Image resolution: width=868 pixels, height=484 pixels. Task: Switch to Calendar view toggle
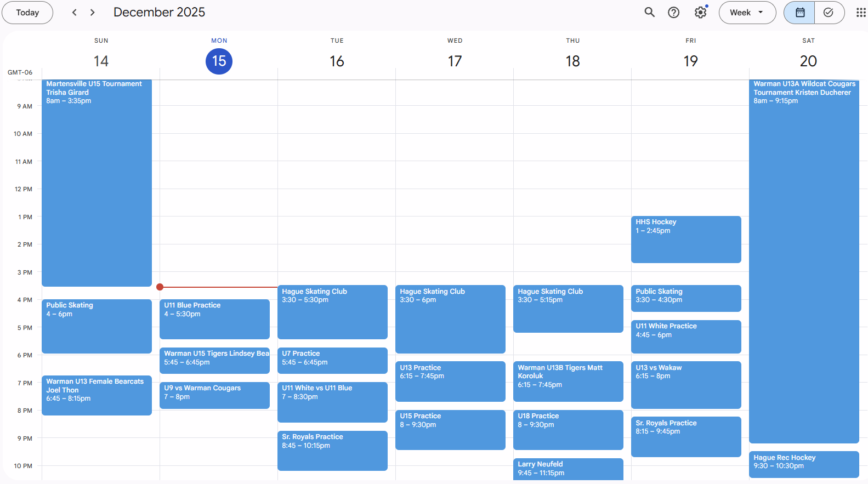click(x=800, y=13)
